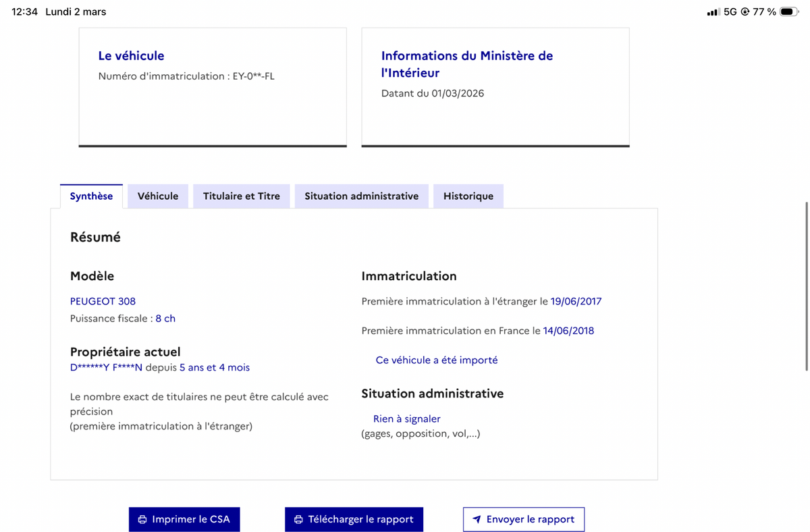This screenshot has width=810, height=532.
Task: Click the date 14/06/2018
Action: tap(568, 331)
